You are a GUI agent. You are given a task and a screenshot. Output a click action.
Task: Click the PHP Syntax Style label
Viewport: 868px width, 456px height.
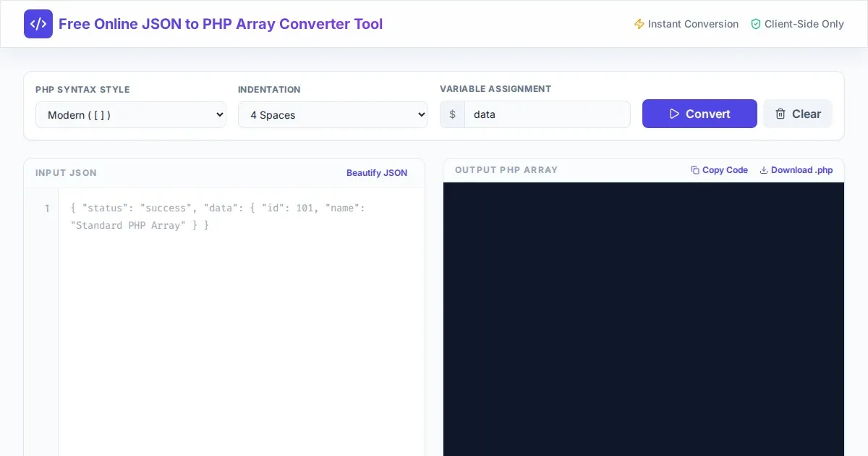tap(82, 90)
